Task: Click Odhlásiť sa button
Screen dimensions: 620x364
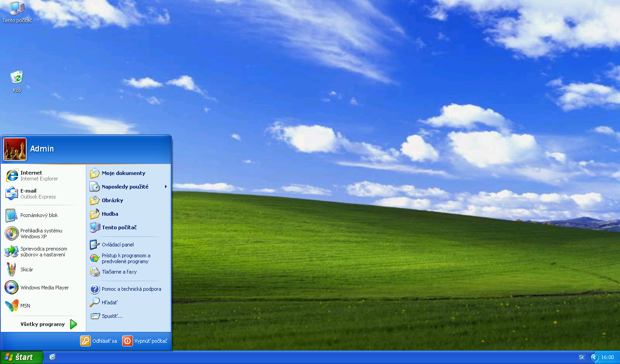Action: click(99, 341)
